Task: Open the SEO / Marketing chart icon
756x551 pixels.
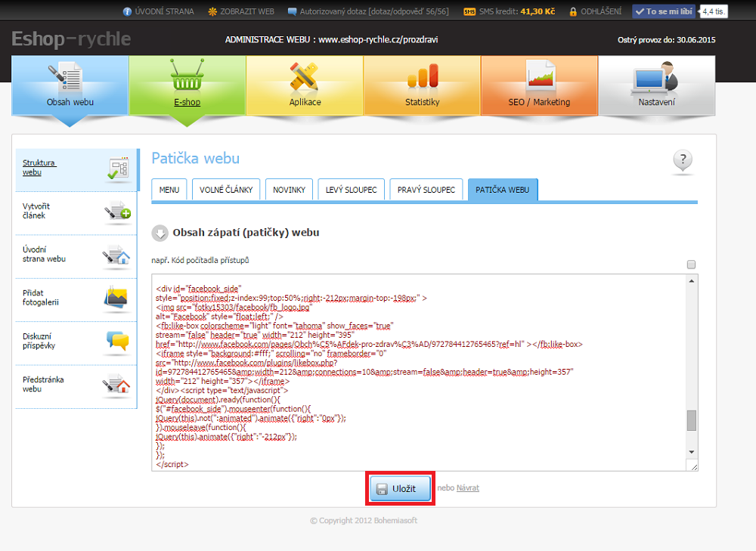Action: point(541,75)
